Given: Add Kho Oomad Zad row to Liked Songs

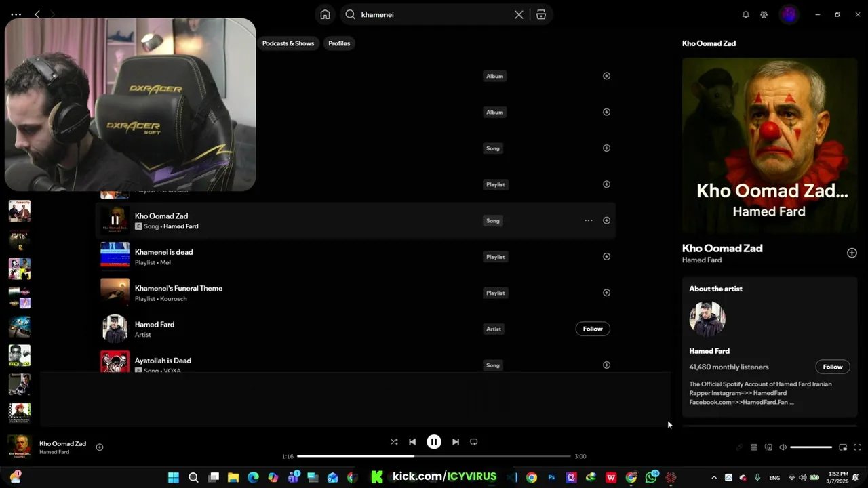Looking at the screenshot, I should pos(606,220).
